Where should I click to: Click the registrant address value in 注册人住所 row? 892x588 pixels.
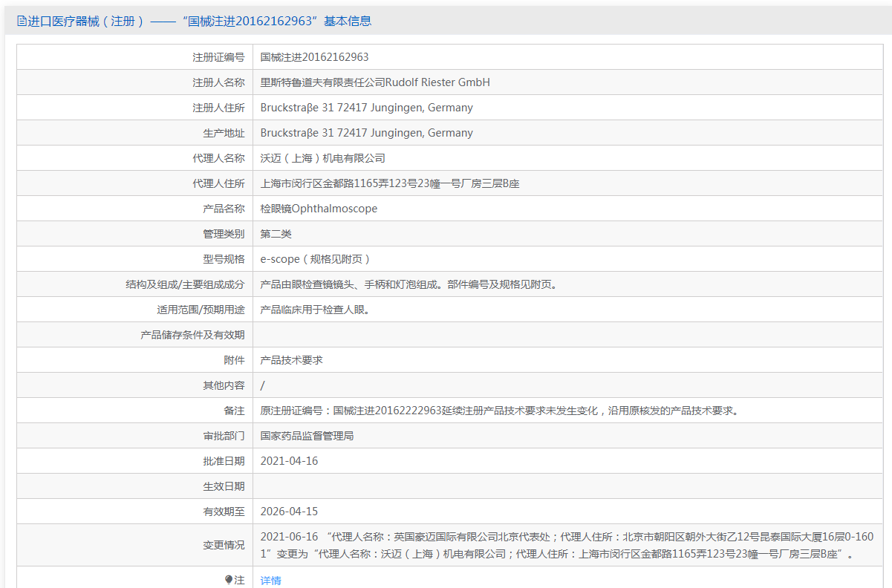pyautogui.click(x=366, y=108)
